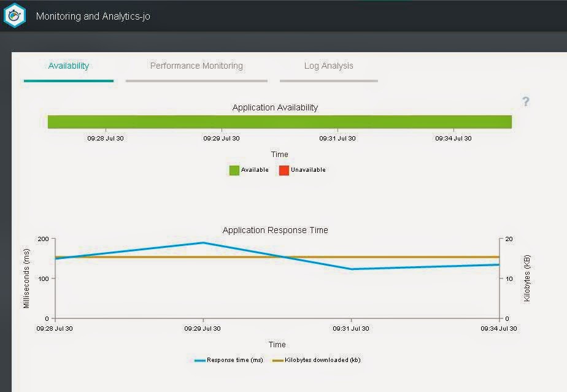Click the Monitoring and Analytics hexagon logo
The height and width of the screenshot is (392, 567).
(15, 15)
